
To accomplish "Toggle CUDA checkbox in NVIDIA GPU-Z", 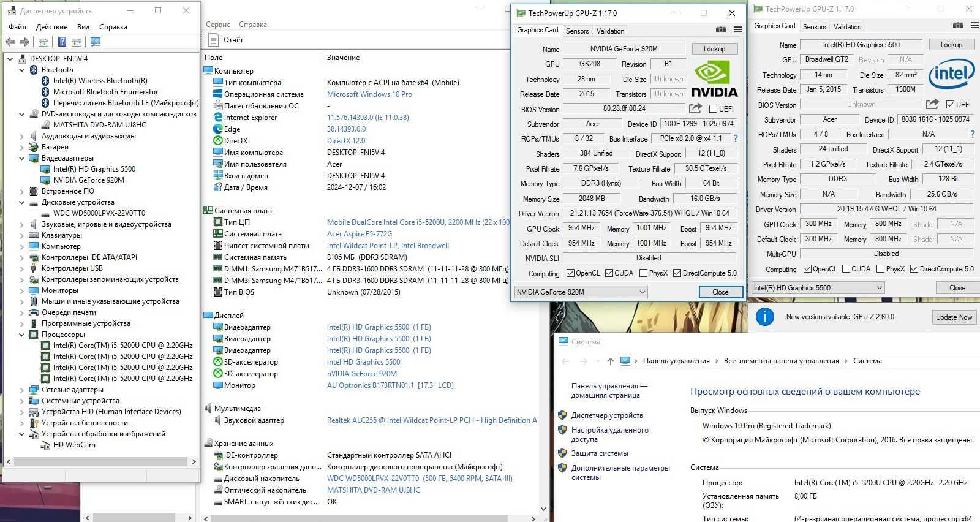I will (x=609, y=273).
